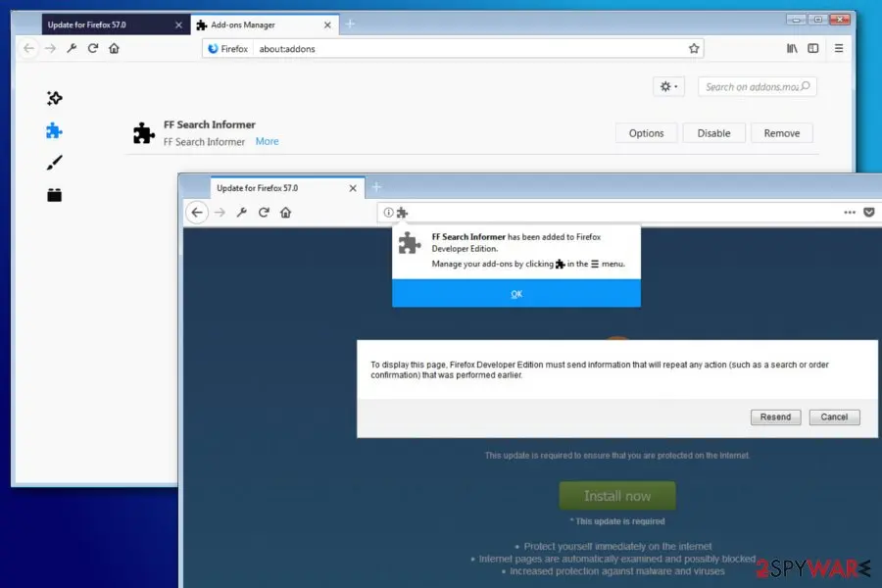Viewport: 882px width, 588px height.
Task: Open a new tab in the front window
Action: click(376, 187)
